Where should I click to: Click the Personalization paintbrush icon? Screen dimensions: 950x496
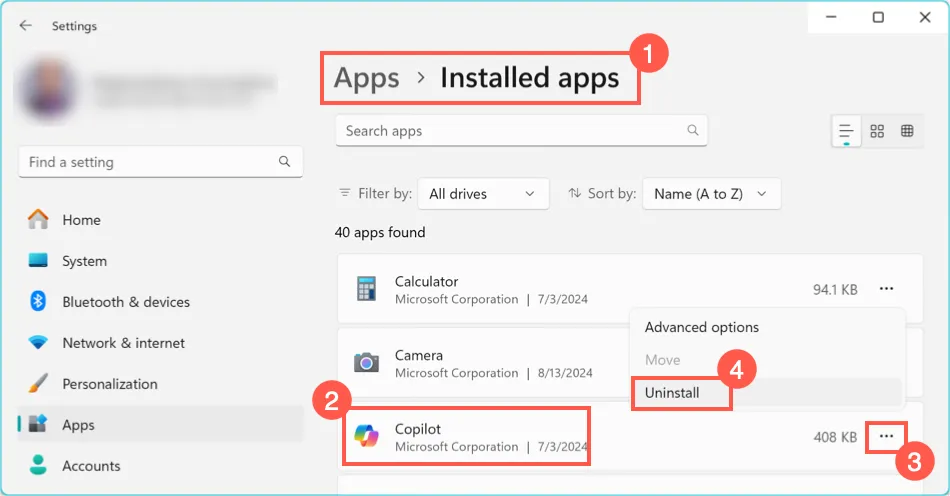38,383
